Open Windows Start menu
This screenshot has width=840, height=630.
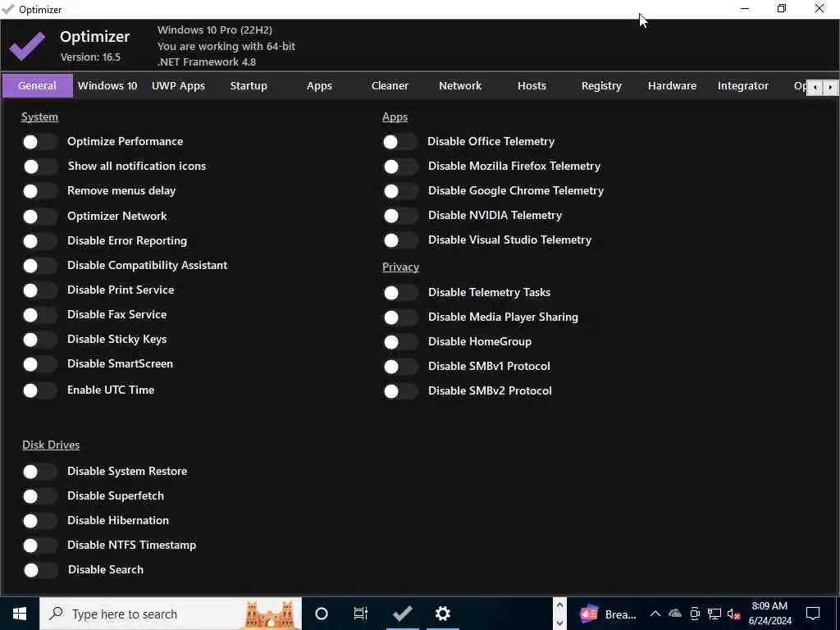click(x=20, y=614)
